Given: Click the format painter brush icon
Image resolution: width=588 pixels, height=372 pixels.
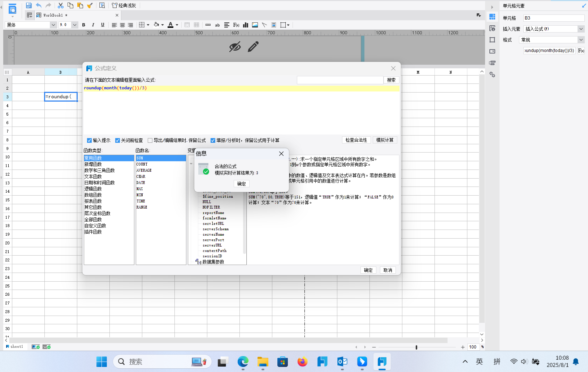Looking at the screenshot, I should tap(90, 5).
